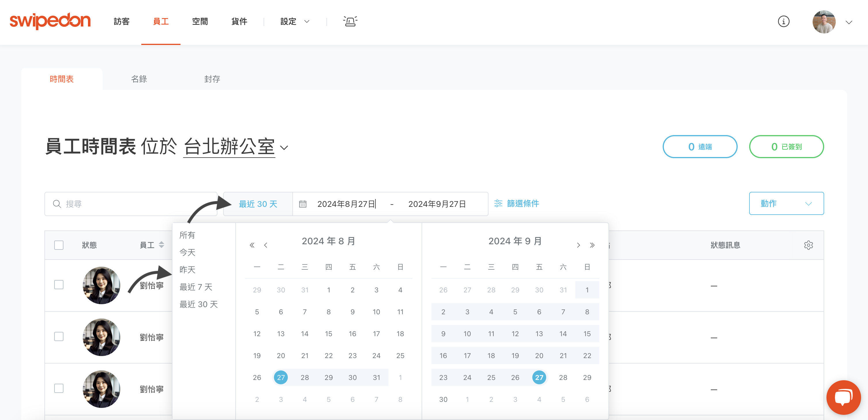Open 篩選條件 filter options
The width and height of the screenshot is (868, 420).
pos(516,204)
